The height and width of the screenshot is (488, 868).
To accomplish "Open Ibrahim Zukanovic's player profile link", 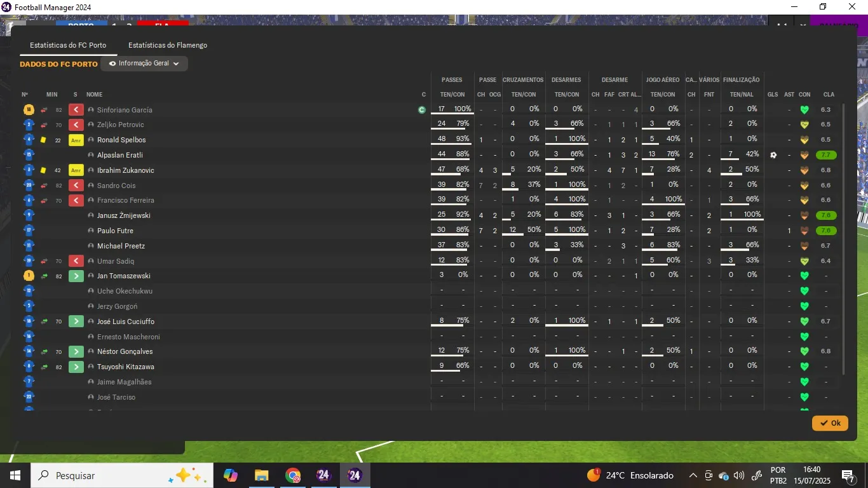I will (x=126, y=170).
